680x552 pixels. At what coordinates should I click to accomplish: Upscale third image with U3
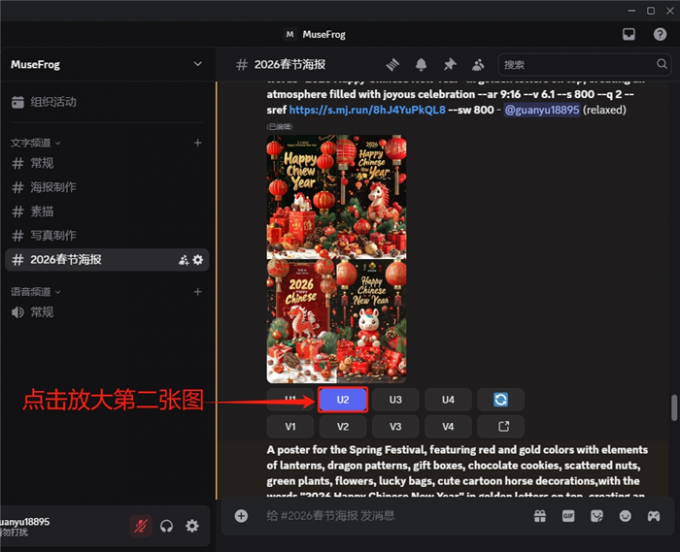396,399
